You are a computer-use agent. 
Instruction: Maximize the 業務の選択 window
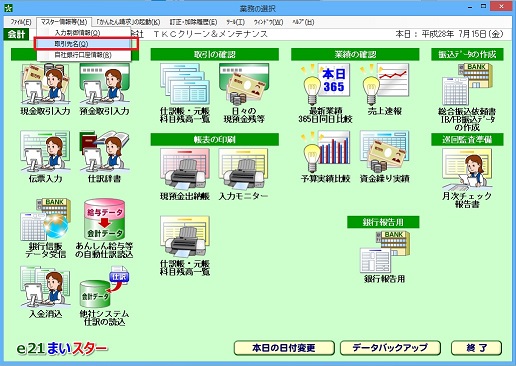tap(483, 7)
